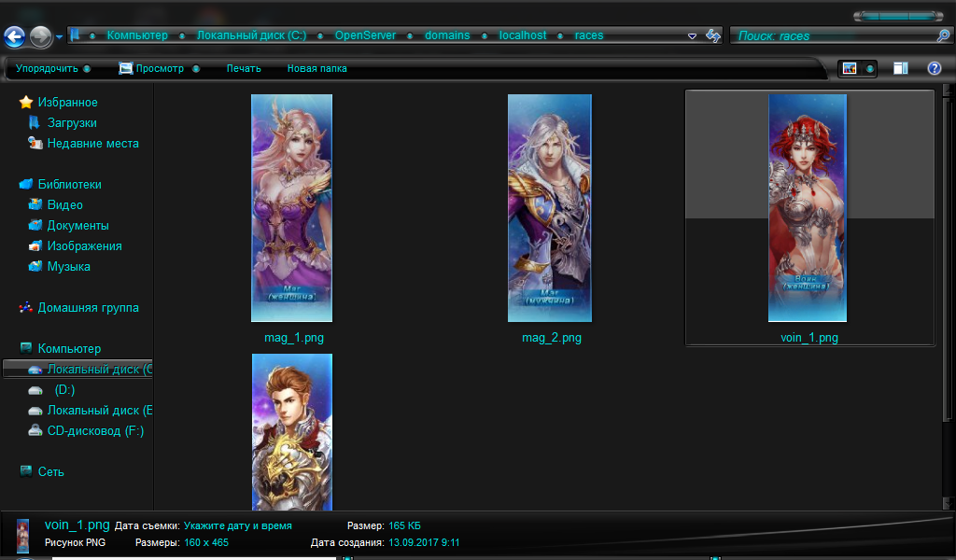This screenshot has height=560, width=956.
Task: Click the search magnifier icon
Action: [x=943, y=35]
